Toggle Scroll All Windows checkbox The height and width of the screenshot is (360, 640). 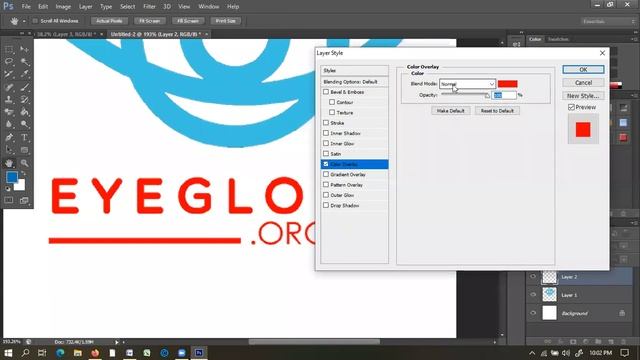(x=35, y=21)
